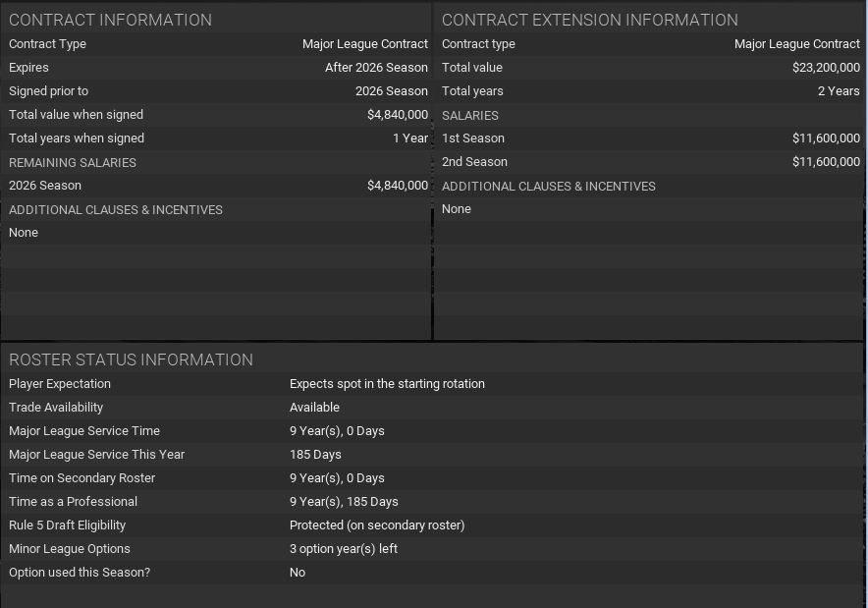
Task: Click the 'Total value when signed' label
Action: (76, 115)
